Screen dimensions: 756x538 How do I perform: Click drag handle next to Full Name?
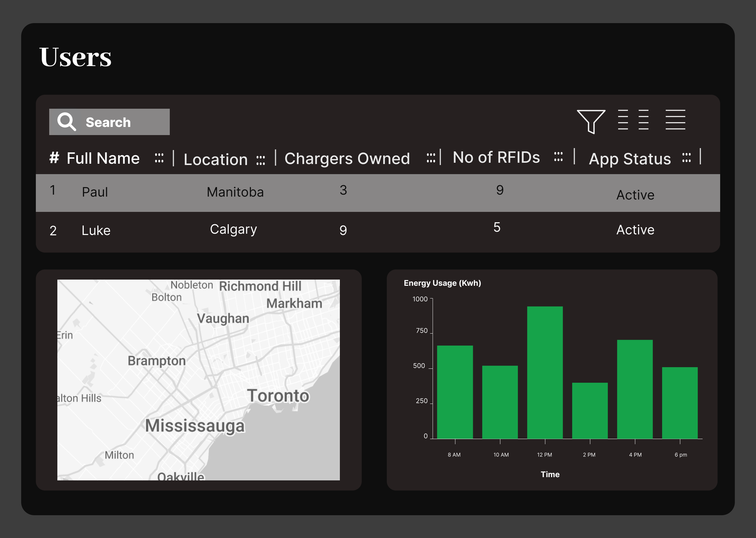tap(159, 158)
